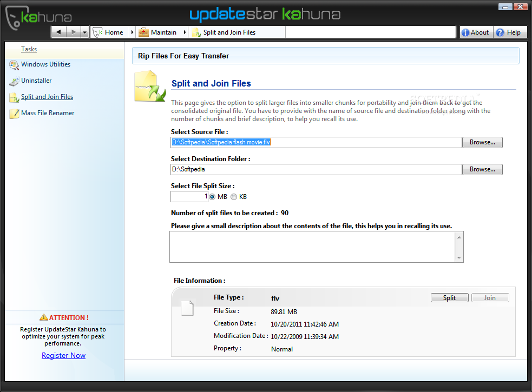The width and height of the screenshot is (532, 392).
Task: Select the MB radio button
Action: 212,197
